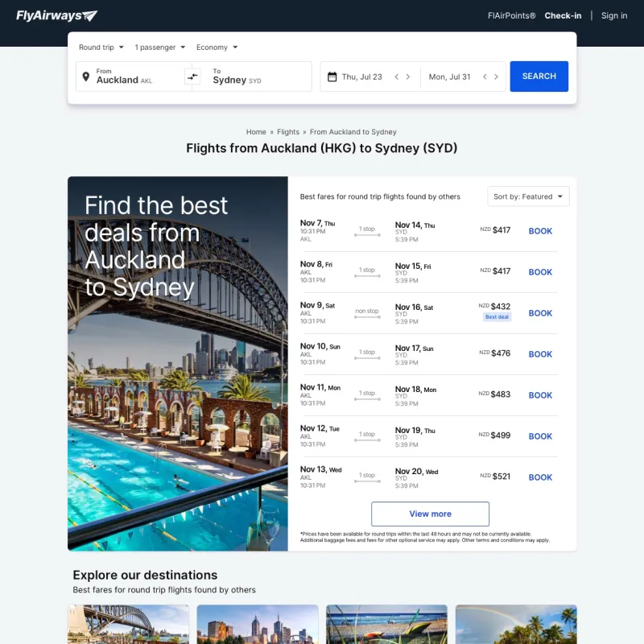Go to previous departure date
This screenshot has width=644, height=644.
coord(396,77)
